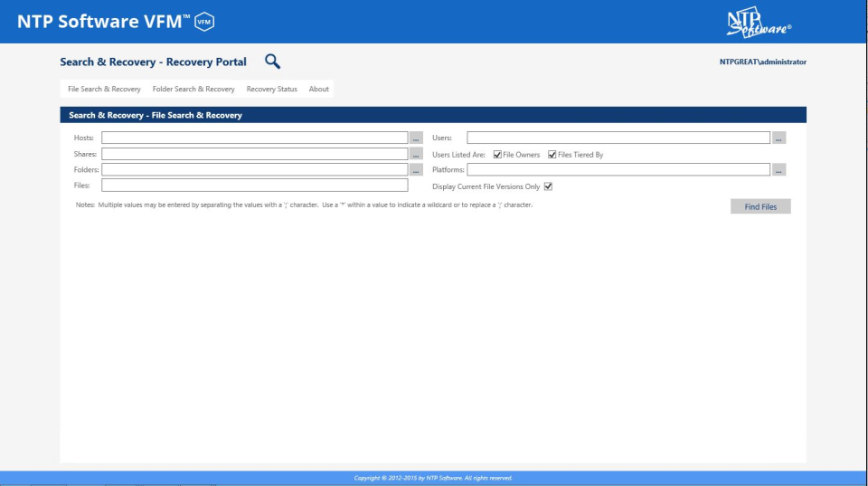Open the Shares browse ellipsis button
Image resolution: width=868 pixels, height=486 pixels.
pos(416,154)
